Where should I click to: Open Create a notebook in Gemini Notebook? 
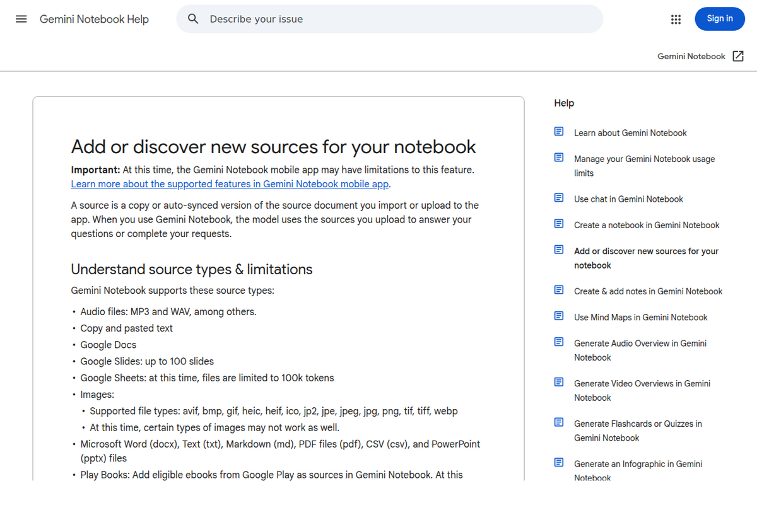tap(647, 225)
